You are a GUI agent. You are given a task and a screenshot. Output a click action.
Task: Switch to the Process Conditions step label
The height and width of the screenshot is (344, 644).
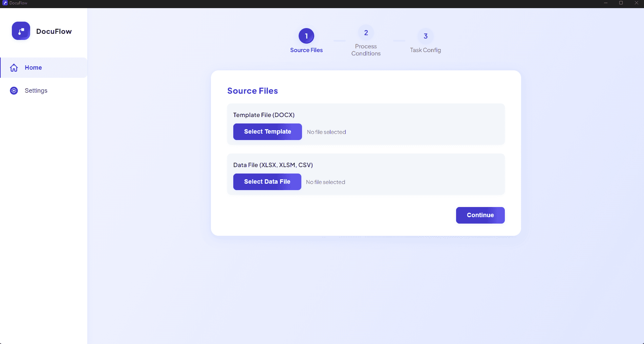point(366,50)
